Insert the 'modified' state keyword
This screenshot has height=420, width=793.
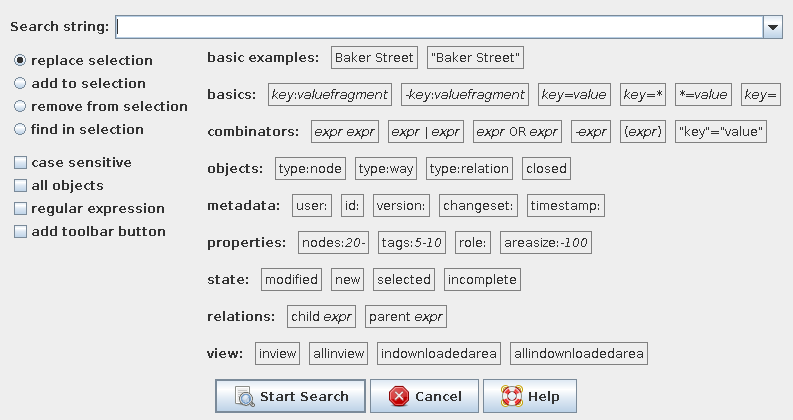coord(292,280)
